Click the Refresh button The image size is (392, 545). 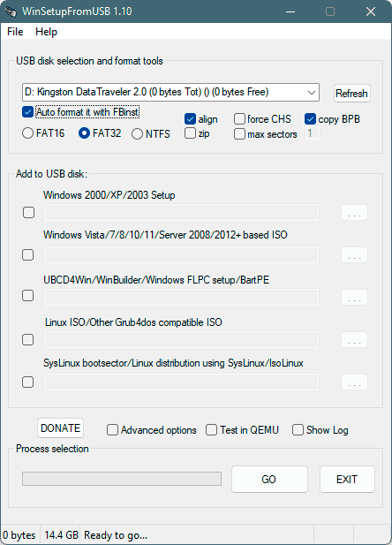click(x=351, y=93)
